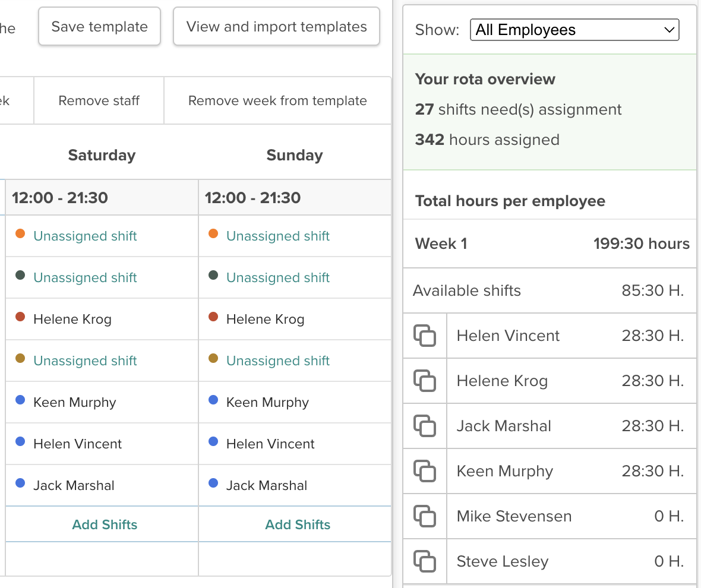
Task: Click Add Shifts under Sunday
Action: point(298,525)
